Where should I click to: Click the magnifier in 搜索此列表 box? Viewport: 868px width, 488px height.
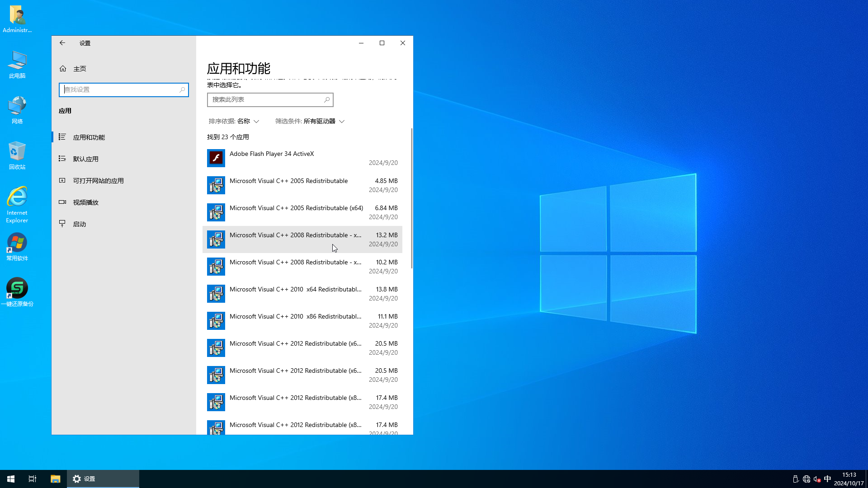(x=327, y=100)
